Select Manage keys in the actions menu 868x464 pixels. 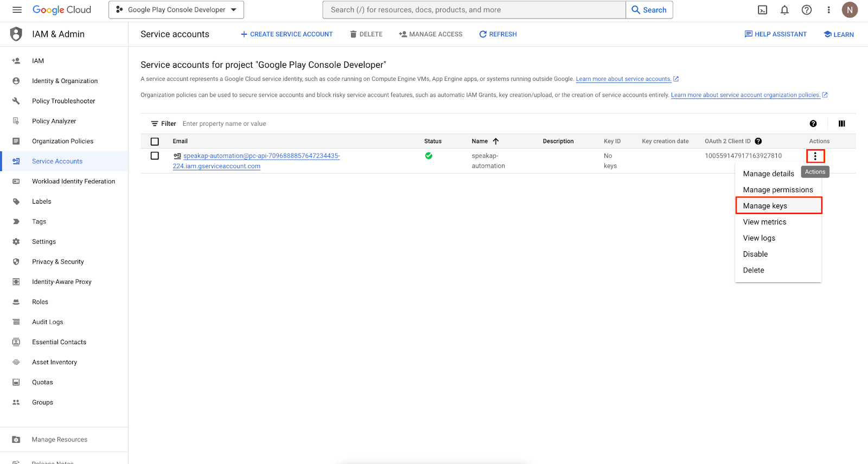[778, 206]
